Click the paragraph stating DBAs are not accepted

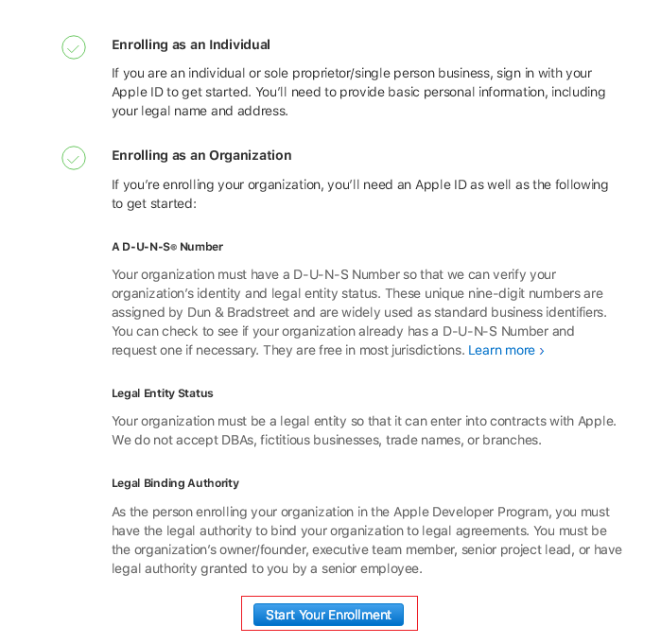pyautogui.click(x=359, y=430)
